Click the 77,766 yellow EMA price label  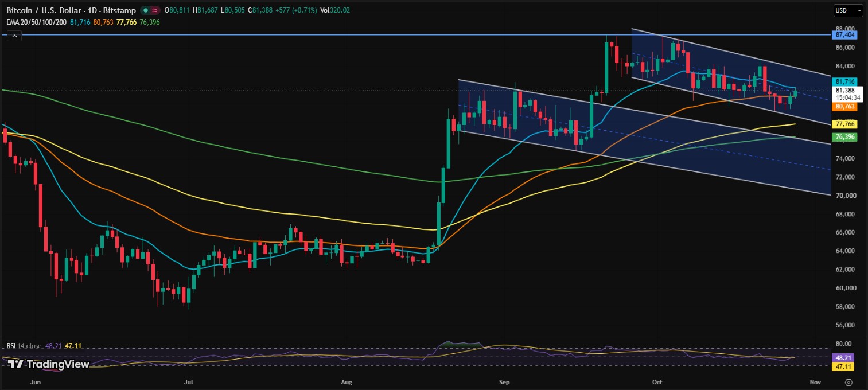[x=846, y=124]
